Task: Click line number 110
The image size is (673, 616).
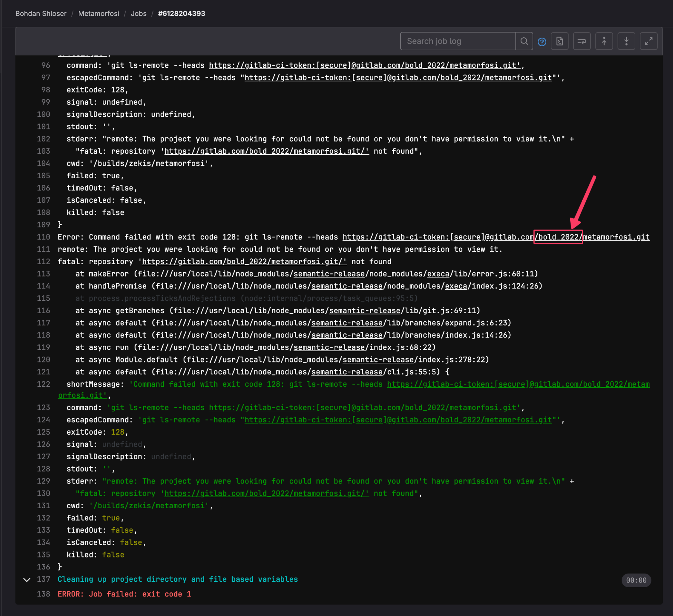Action: pyautogui.click(x=43, y=237)
